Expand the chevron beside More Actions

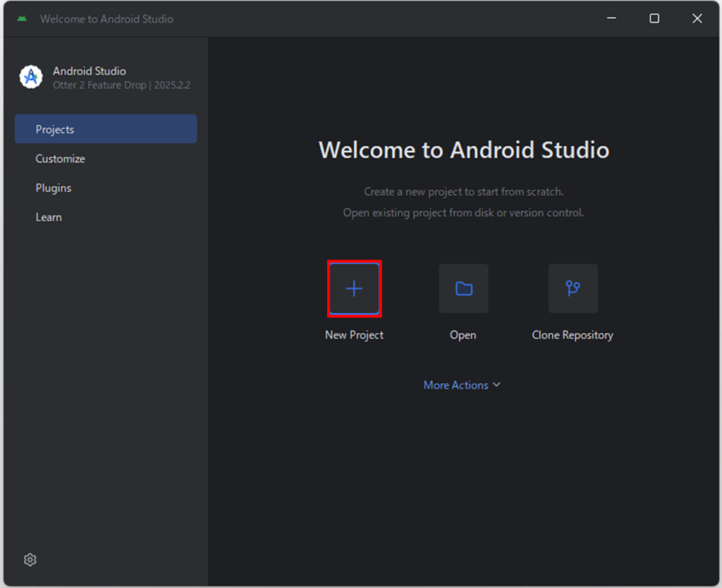click(x=497, y=385)
